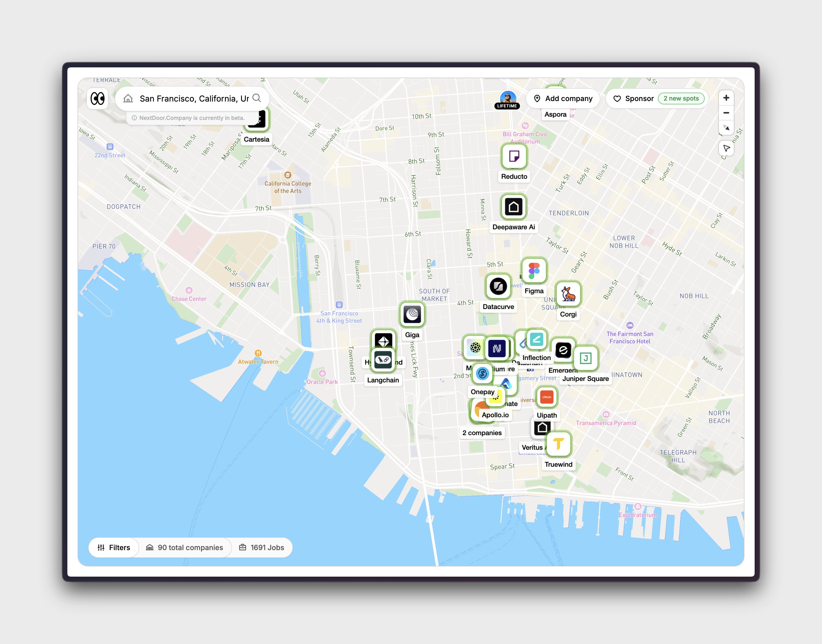
Task: Click Add company
Action: coord(563,98)
